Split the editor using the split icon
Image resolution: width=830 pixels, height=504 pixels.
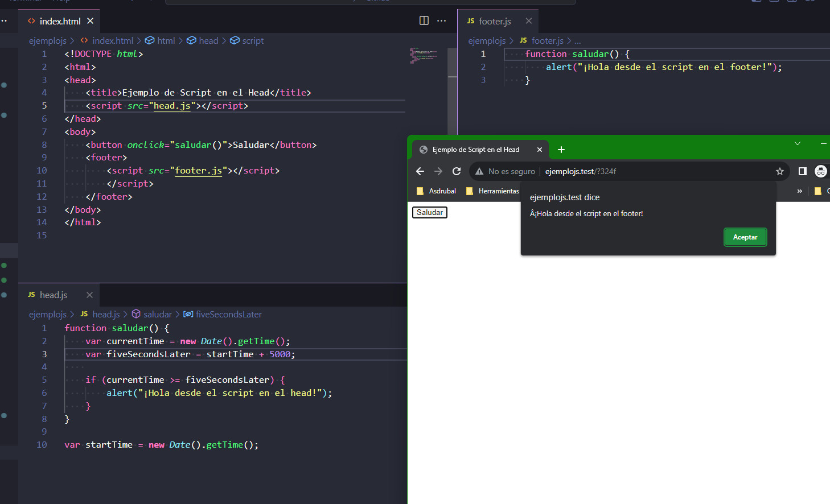click(x=424, y=20)
